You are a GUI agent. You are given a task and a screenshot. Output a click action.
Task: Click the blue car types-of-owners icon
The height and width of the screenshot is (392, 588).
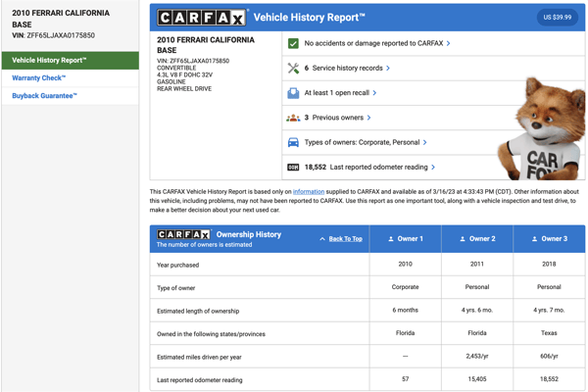coord(293,142)
